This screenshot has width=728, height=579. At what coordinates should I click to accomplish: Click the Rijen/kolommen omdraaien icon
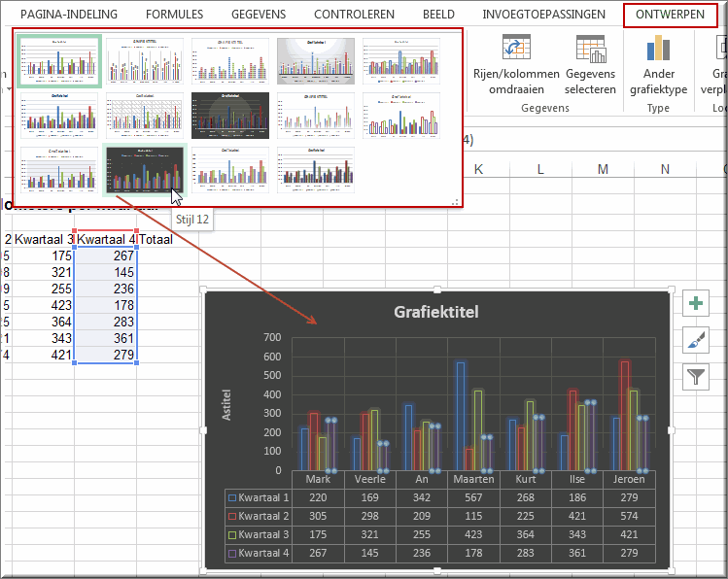click(516, 48)
